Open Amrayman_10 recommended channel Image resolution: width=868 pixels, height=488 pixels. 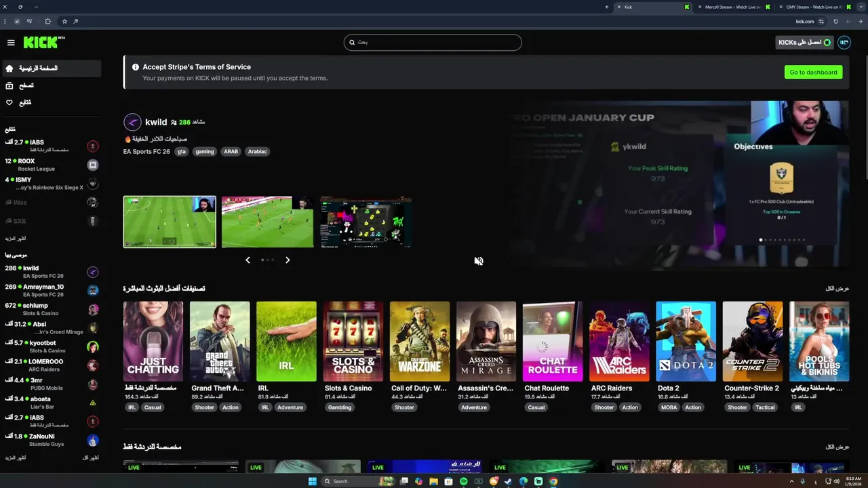pyautogui.click(x=51, y=290)
